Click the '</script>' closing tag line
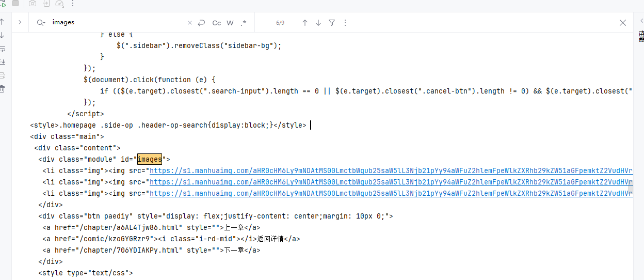 coord(86,114)
